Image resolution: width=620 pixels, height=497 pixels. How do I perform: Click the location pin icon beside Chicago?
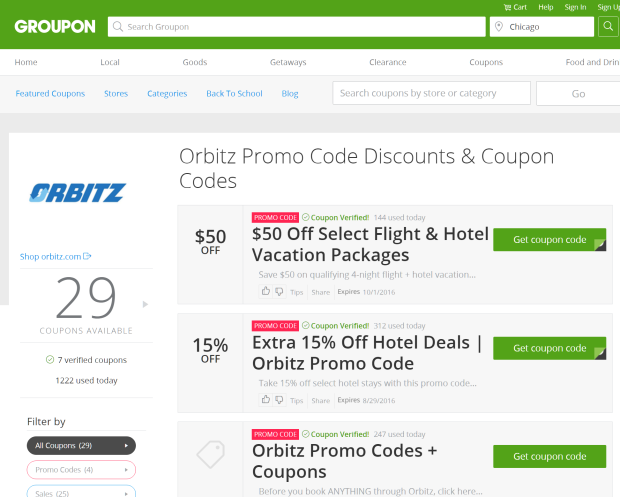click(499, 26)
